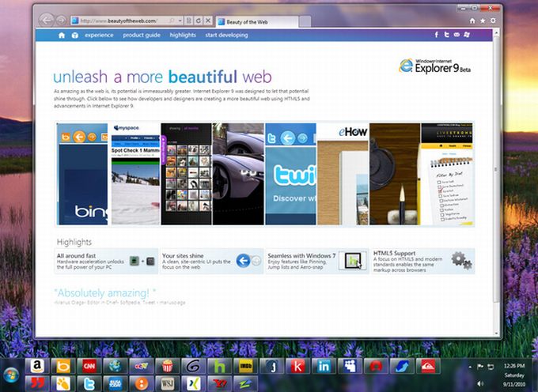The image size is (538, 392).
Task: Open Favorites star icon
Action: click(483, 21)
